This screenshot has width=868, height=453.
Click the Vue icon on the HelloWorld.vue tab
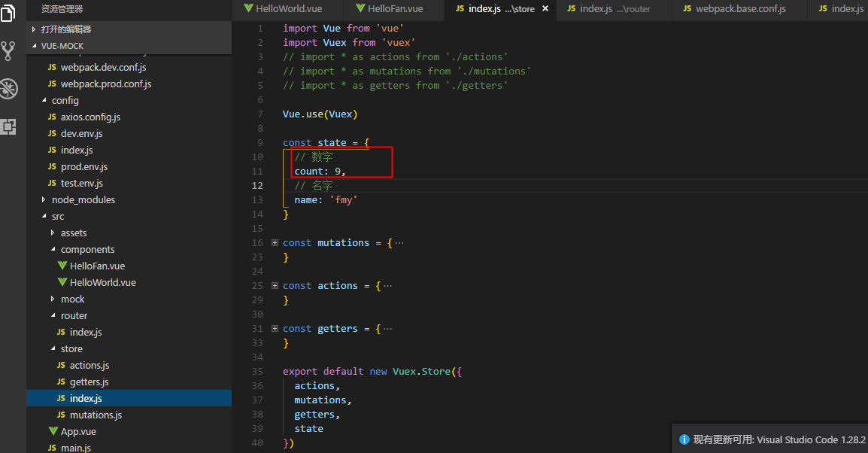pos(248,8)
